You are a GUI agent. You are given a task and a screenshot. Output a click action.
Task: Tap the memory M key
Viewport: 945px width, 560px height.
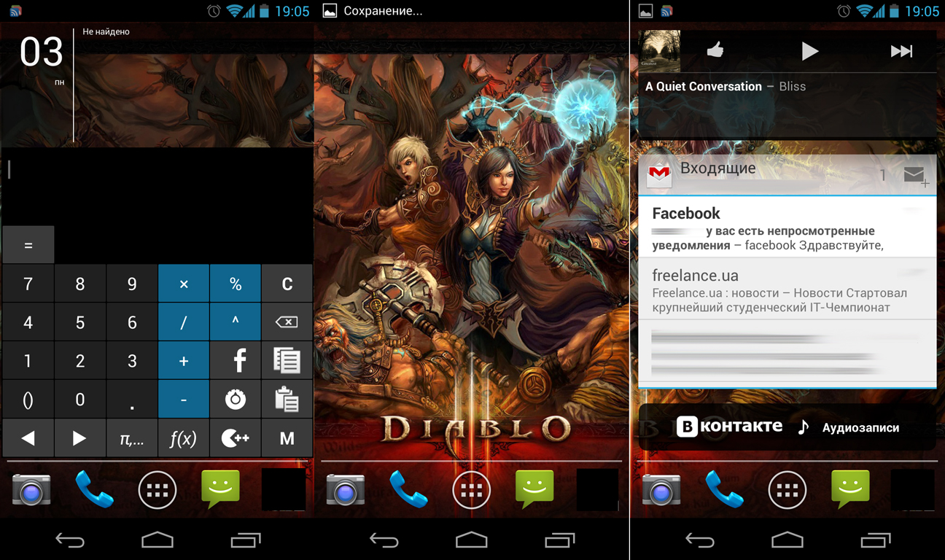point(287,437)
